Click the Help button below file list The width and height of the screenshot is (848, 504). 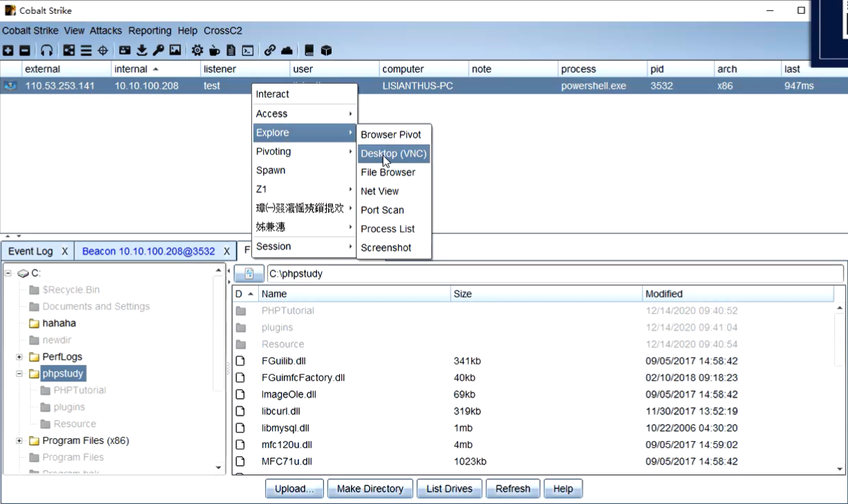563,489
